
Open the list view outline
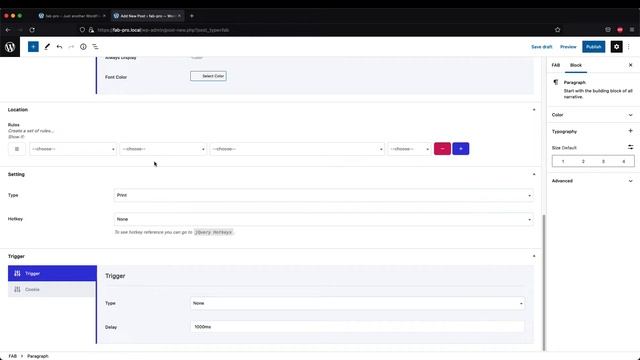click(x=95, y=47)
